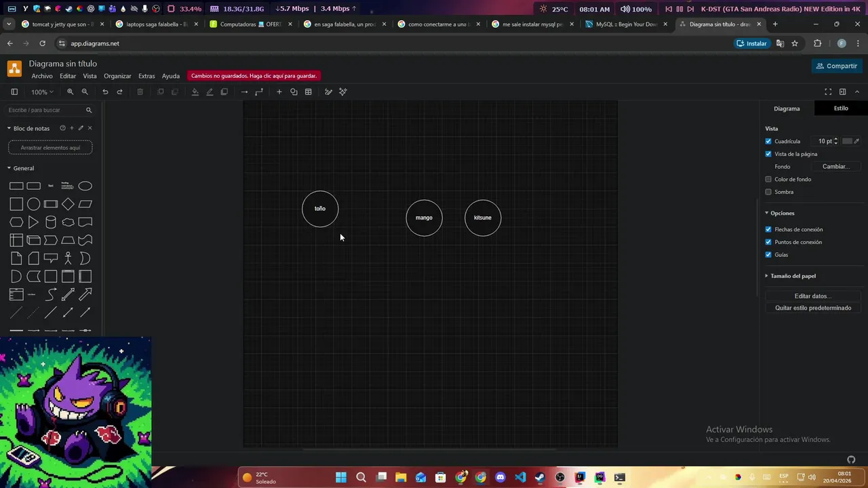This screenshot has height=488, width=868.
Task: Collapse the Opciones section
Action: pos(767,213)
